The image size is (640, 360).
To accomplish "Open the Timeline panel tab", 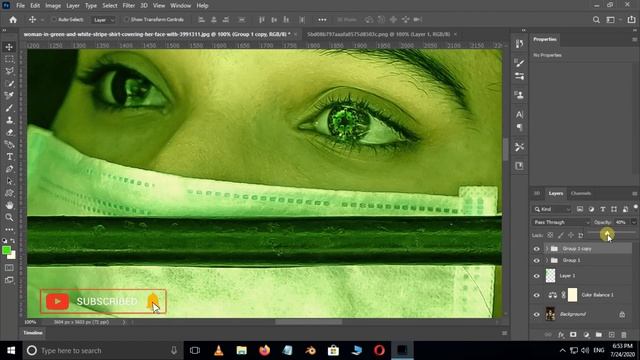I will coord(33,333).
